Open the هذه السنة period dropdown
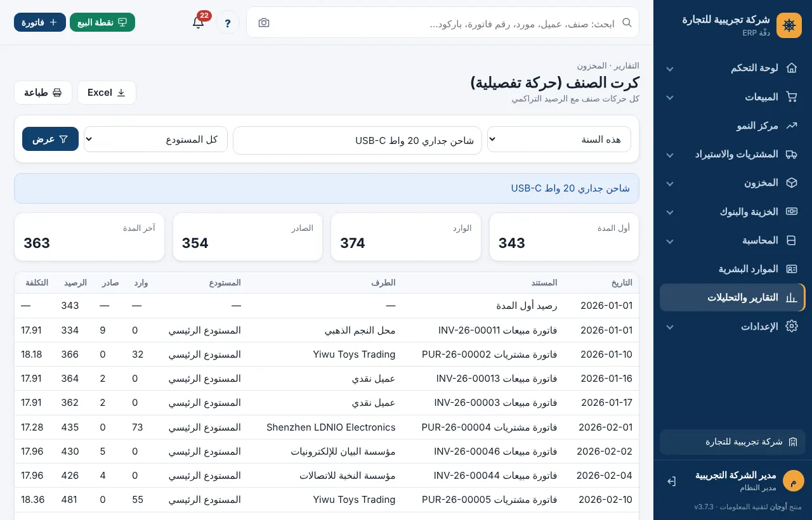This screenshot has height=520, width=812. (x=559, y=140)
